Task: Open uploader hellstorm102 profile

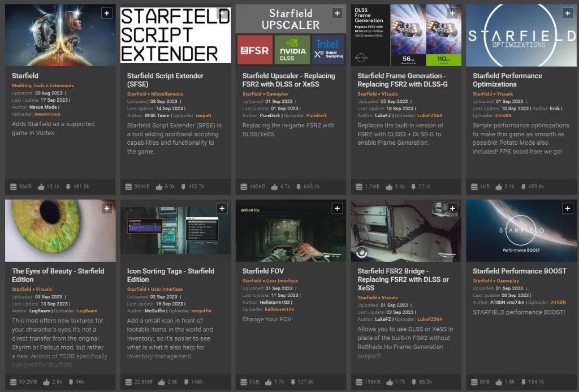Action: (x=279, y=309)
